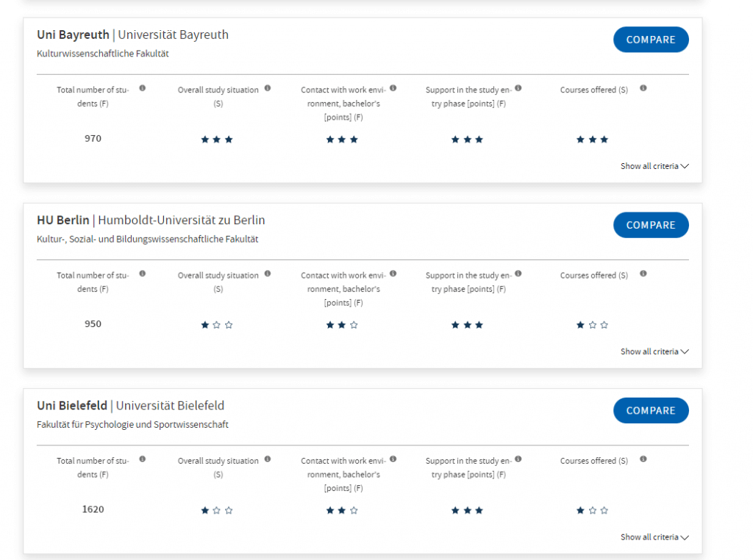Click Support in study entry phase stars for HU Berlin
This screenshot has height=560, width=753.
pos(467,325)
